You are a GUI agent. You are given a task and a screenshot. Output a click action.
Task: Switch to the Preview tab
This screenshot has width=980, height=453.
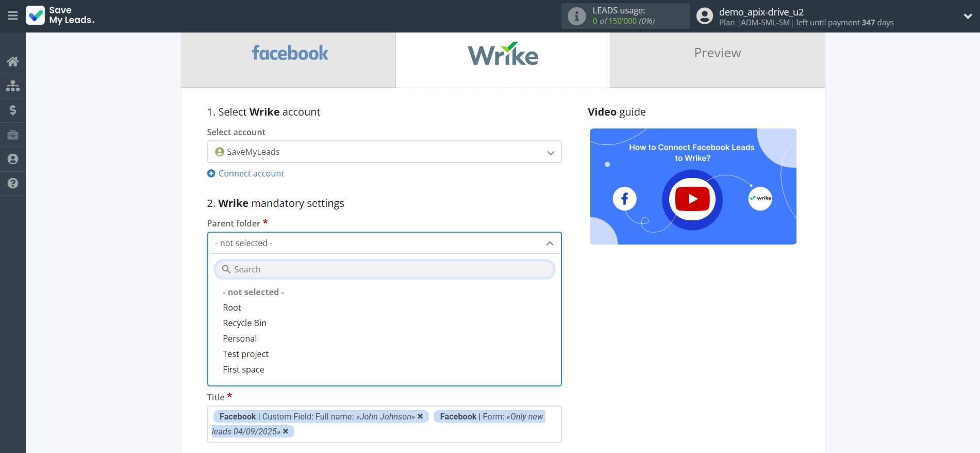pos(717,53)
